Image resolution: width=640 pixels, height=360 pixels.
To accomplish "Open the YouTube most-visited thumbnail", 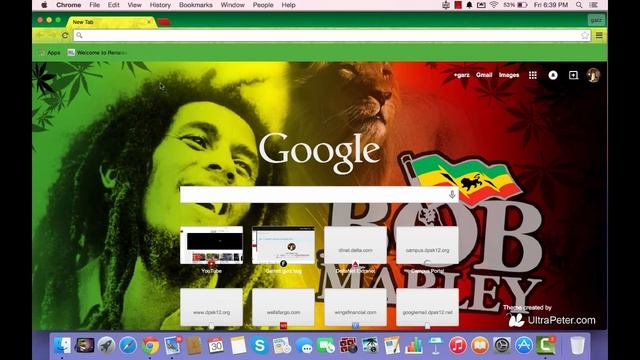I will [x=211, y=245].
